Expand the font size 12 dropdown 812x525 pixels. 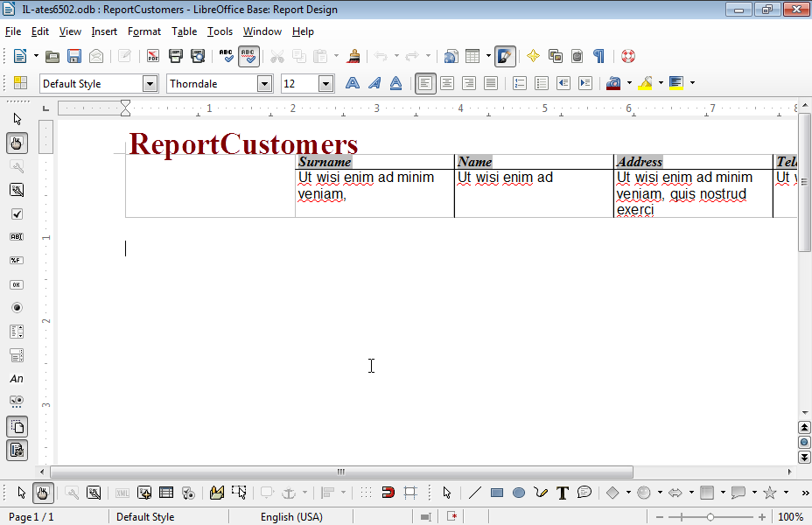tap(325, 83)
